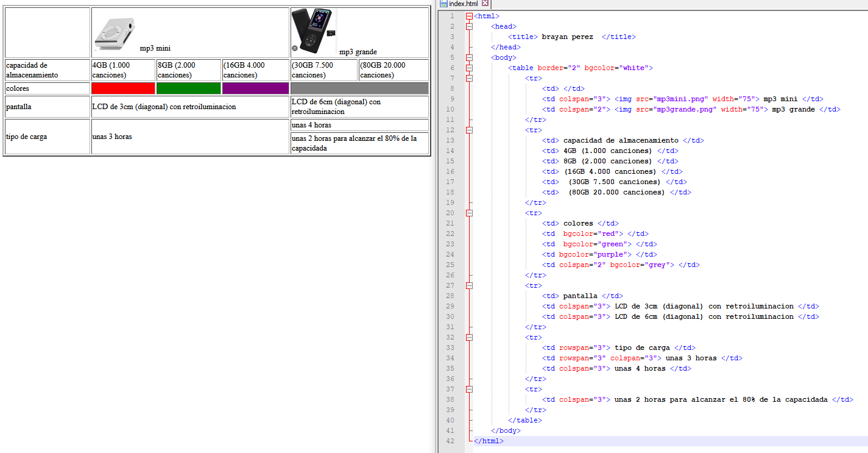Collapse the body fold marker on line 5

click(469, 57)
